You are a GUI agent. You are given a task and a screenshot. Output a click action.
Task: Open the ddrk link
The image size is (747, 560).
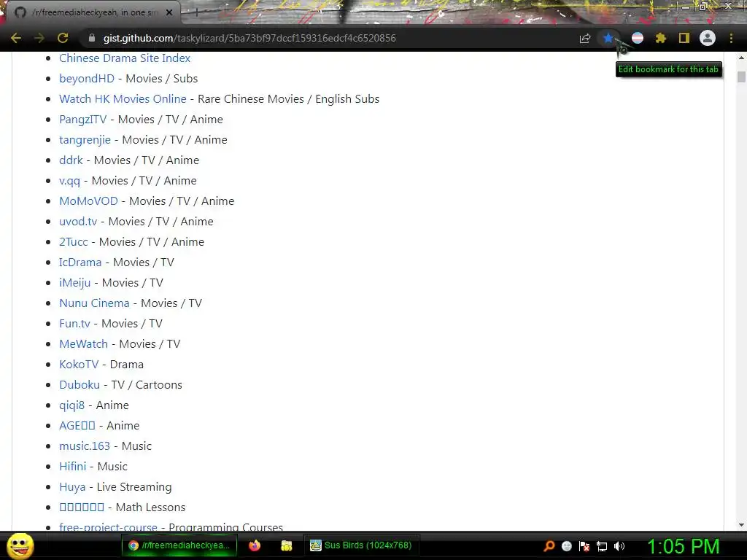pyautogui.click(x=71, y=160)
